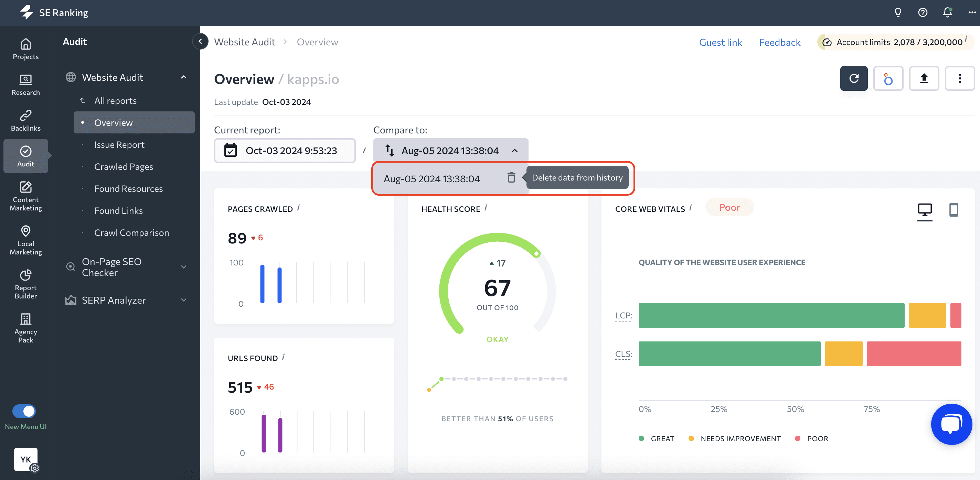
Task: Select Aug-05 2024 13:38:04 option
Action: point(432,178)
